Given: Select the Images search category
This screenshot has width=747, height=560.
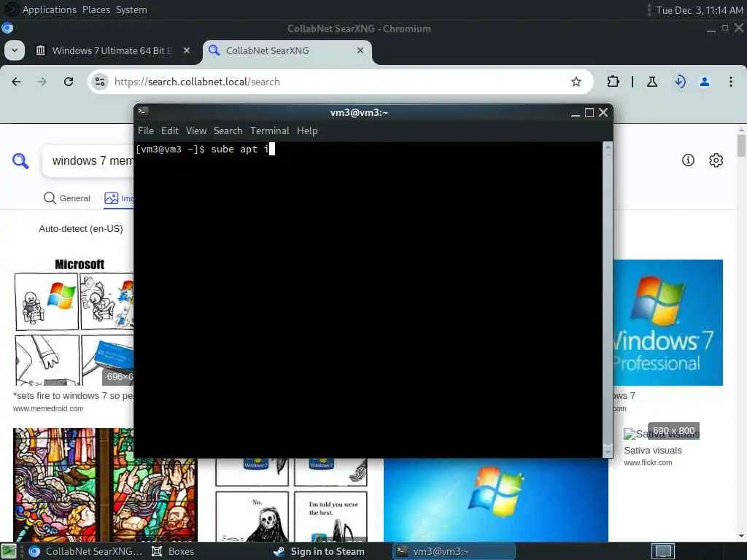Looking at the screenshot, I should point(119,198).
